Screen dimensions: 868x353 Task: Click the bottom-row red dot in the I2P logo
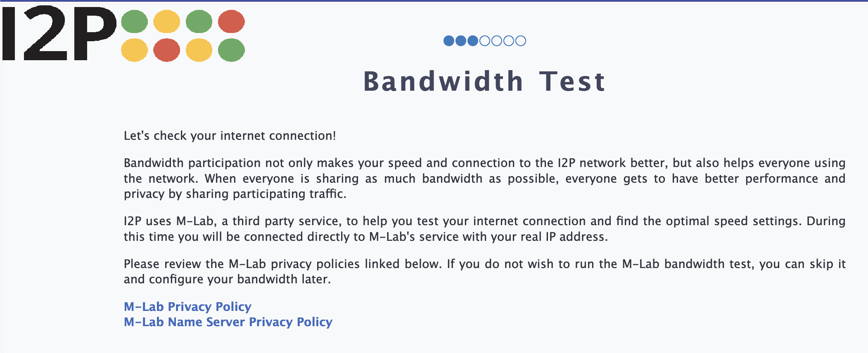click(x=167, y=50)
